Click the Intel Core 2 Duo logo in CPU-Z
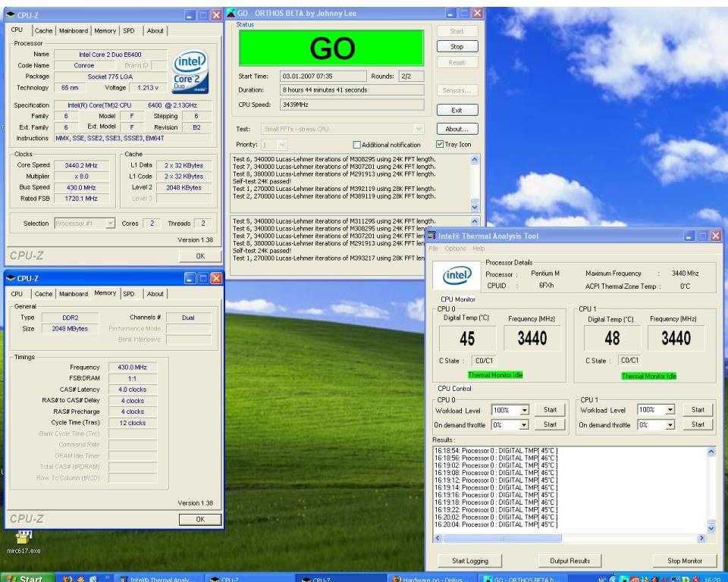The height and width of the screenshot is (582, 728). (190, 72)
